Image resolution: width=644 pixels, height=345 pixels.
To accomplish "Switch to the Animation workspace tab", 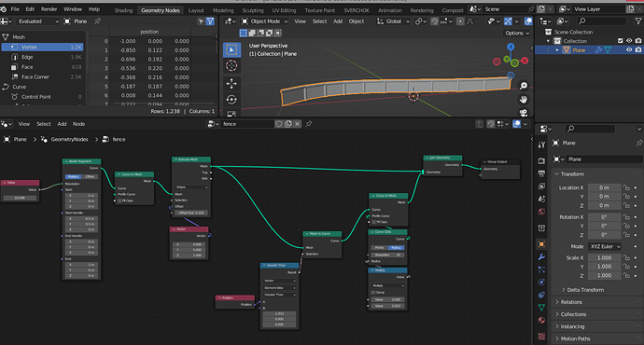I will click(390, 10).
